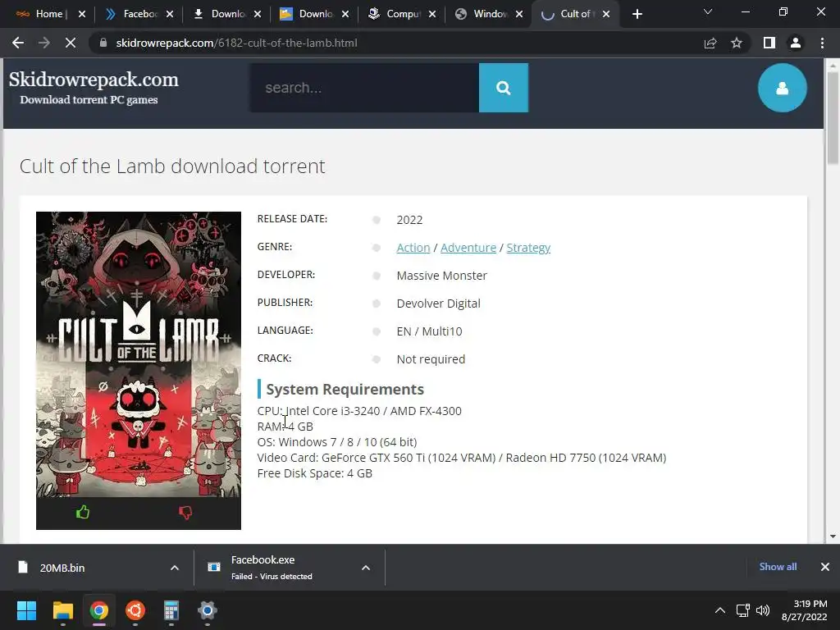Like the game with thumbs up
Screen dimensions: 840x630
pos(83,513)
